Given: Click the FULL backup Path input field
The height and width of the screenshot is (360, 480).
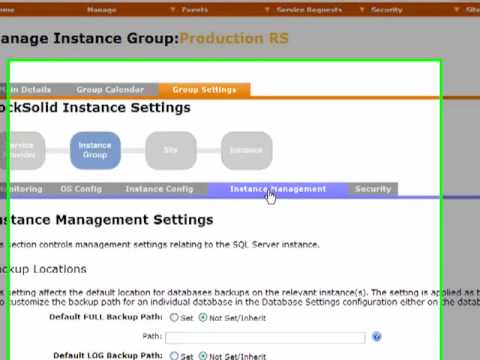Looking at the screenshot, I should (265, 338).
